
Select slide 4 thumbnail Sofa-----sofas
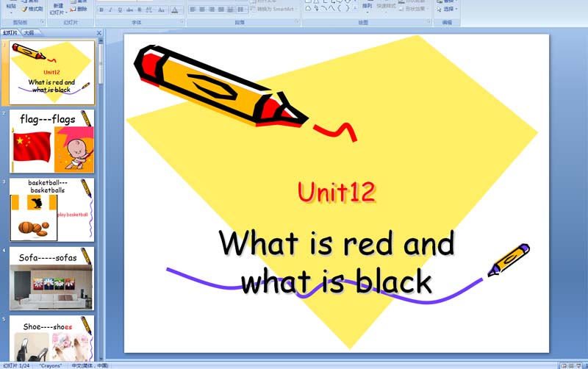(51, 279)
